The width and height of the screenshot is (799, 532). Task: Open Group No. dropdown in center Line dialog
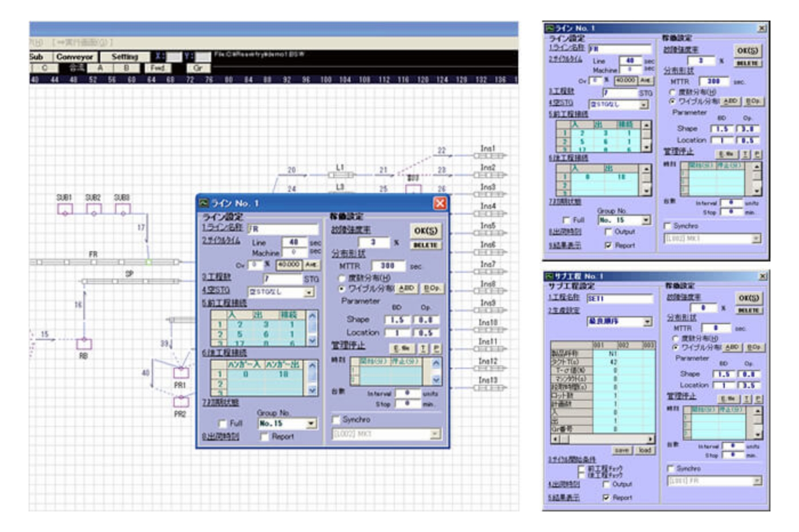312,424
